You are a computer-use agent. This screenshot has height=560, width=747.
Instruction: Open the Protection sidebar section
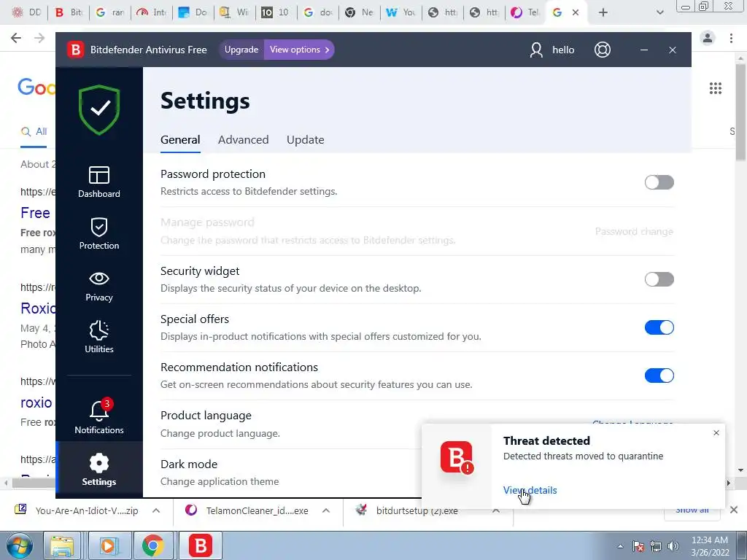[x=99, y=233]
